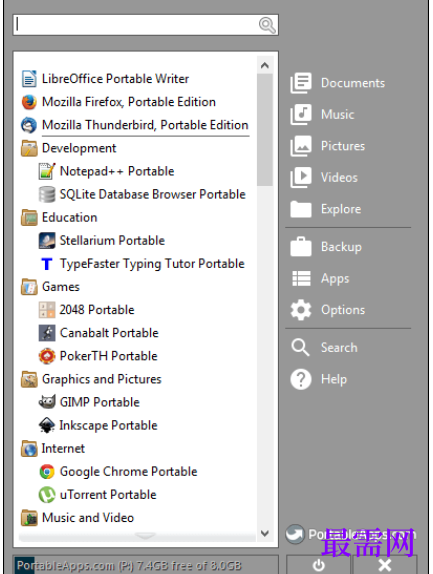This screenshot has height=574, width=433.
Task: Launch Stellarium Portable icon
Action: [47, 241]
